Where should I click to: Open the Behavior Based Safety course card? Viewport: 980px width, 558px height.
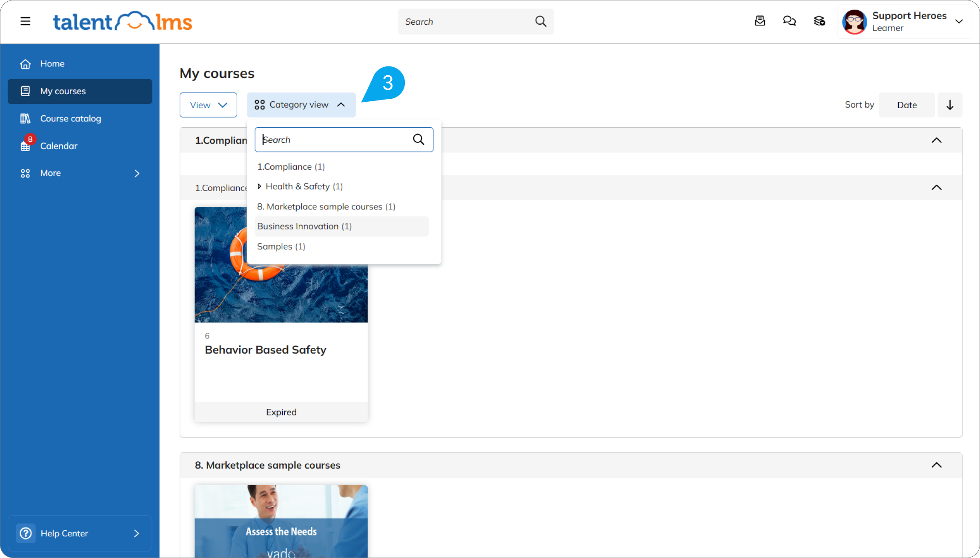(x=281, y=315)
